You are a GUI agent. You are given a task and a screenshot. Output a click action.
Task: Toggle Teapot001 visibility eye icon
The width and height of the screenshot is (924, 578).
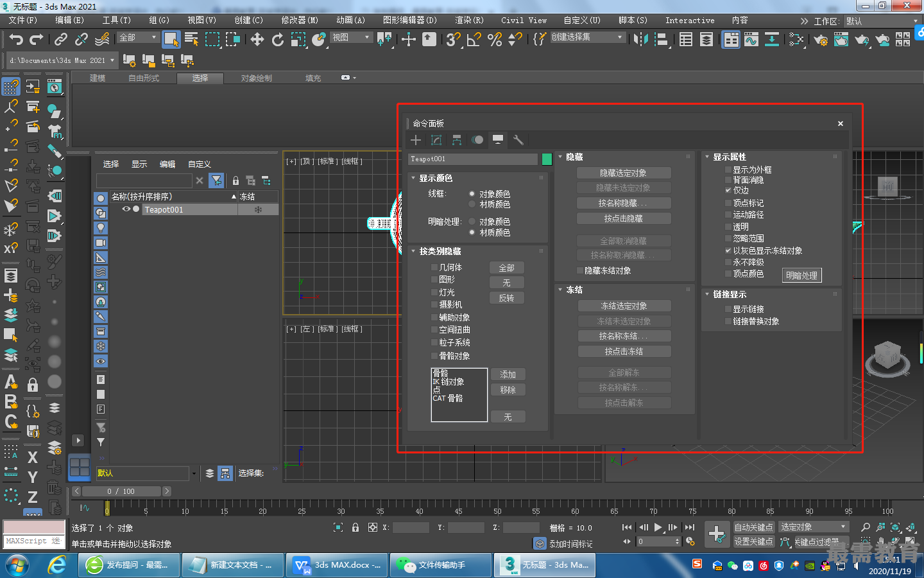point(126,209)
